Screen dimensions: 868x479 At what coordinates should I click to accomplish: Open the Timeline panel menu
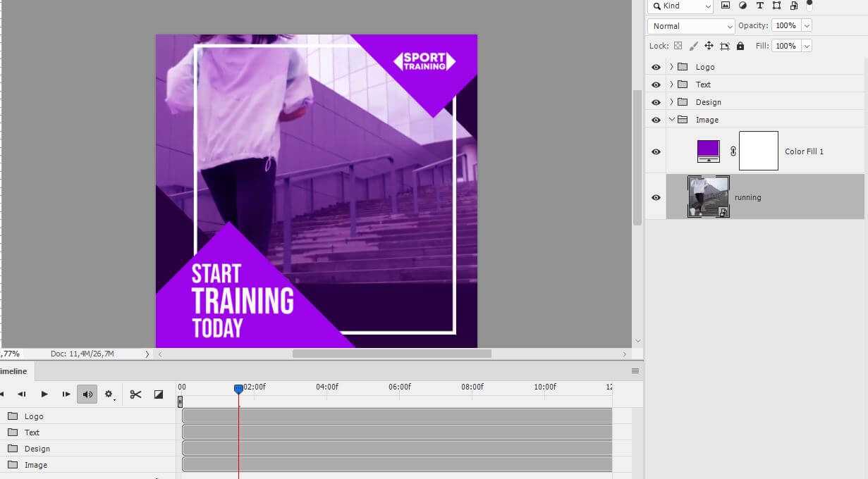click(635, 371)
